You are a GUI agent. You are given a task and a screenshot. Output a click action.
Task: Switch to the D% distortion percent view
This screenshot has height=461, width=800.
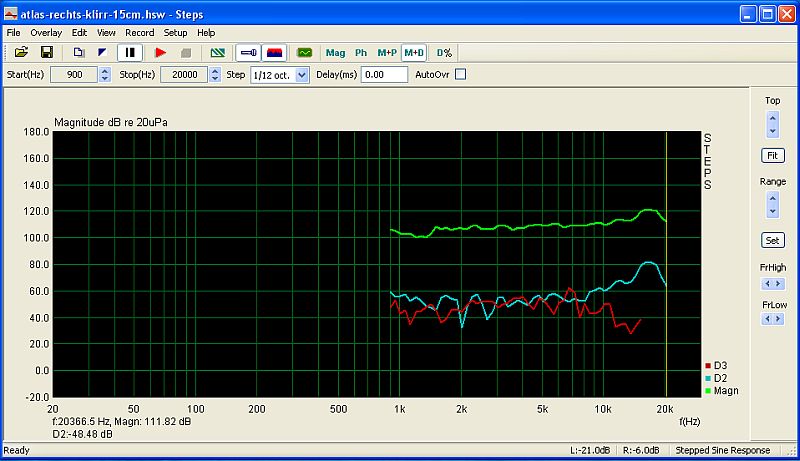[x=444, y=52]
